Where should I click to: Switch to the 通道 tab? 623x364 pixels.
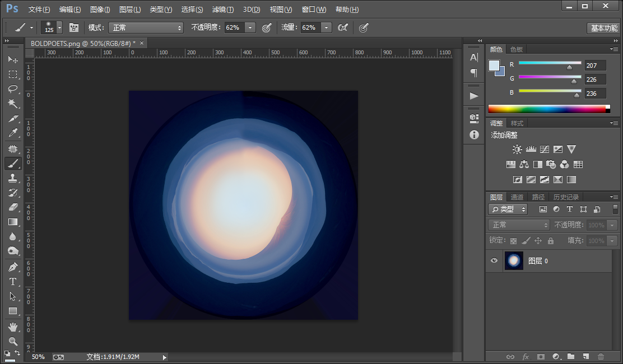(517, 197)
